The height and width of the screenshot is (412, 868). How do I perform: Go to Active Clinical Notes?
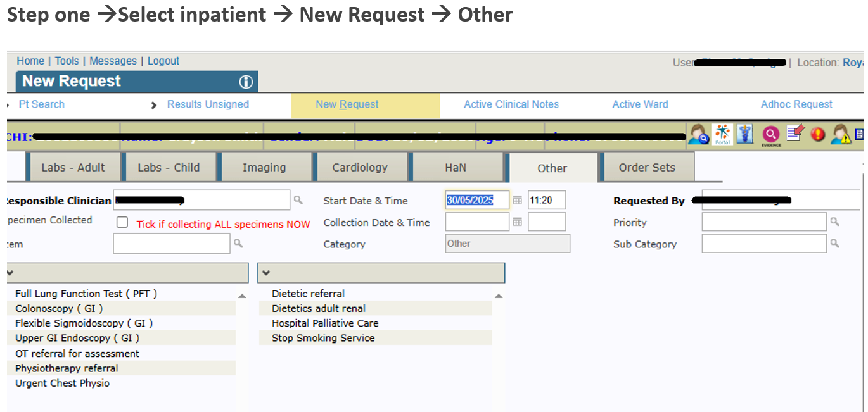pyautogui.click(x=511, y=104)
